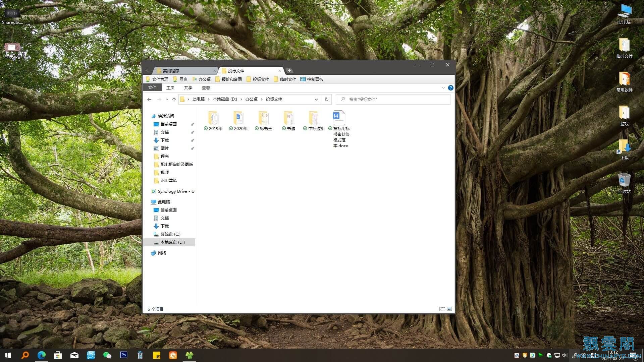Go back with the left arrow button
This screenshot has height=362, width=644.
149,99
